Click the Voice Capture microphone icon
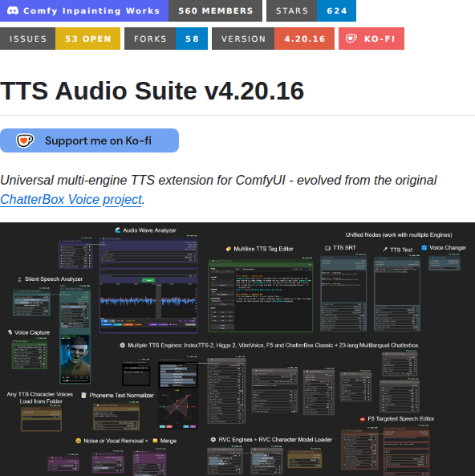The image size is (475, 476). tap(10, 332)
